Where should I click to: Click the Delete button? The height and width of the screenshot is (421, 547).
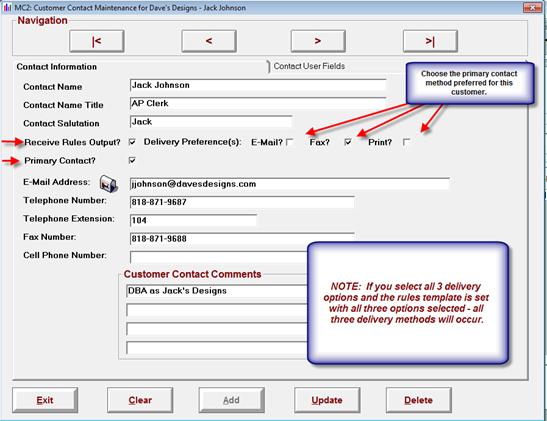pos(419,400)
